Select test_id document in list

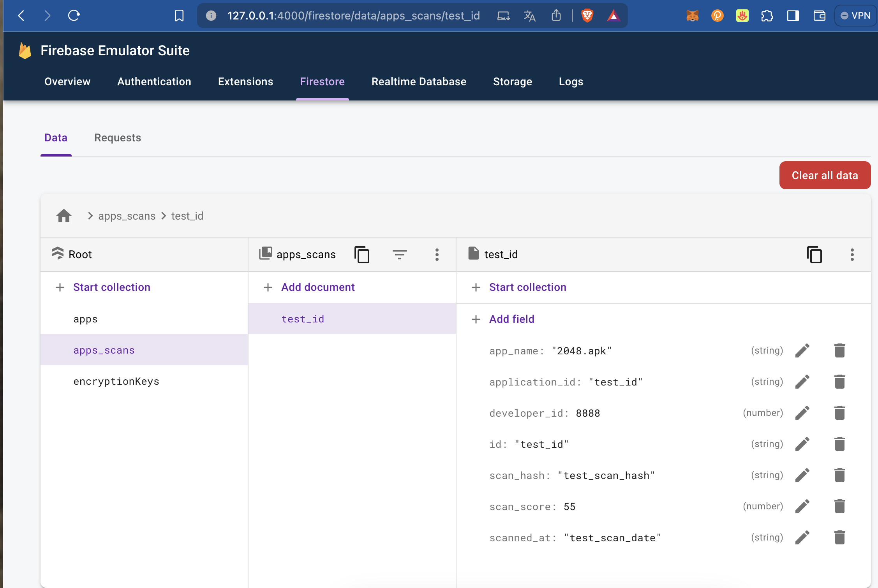click(x=352, y=319)
